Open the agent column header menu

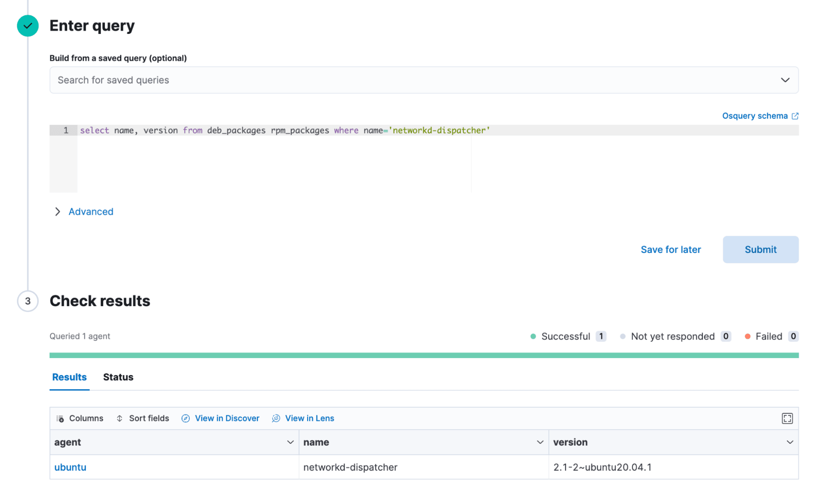[x=290, y=442]
